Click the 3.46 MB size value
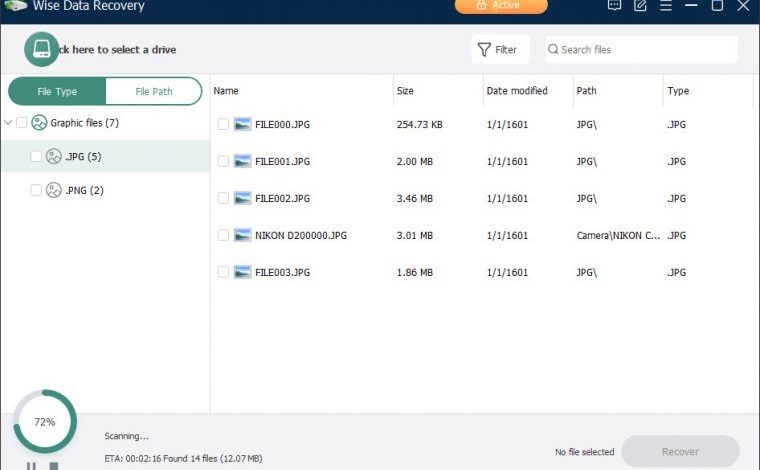The height and width of the screenshot is (470, 760). pos(415,198)
